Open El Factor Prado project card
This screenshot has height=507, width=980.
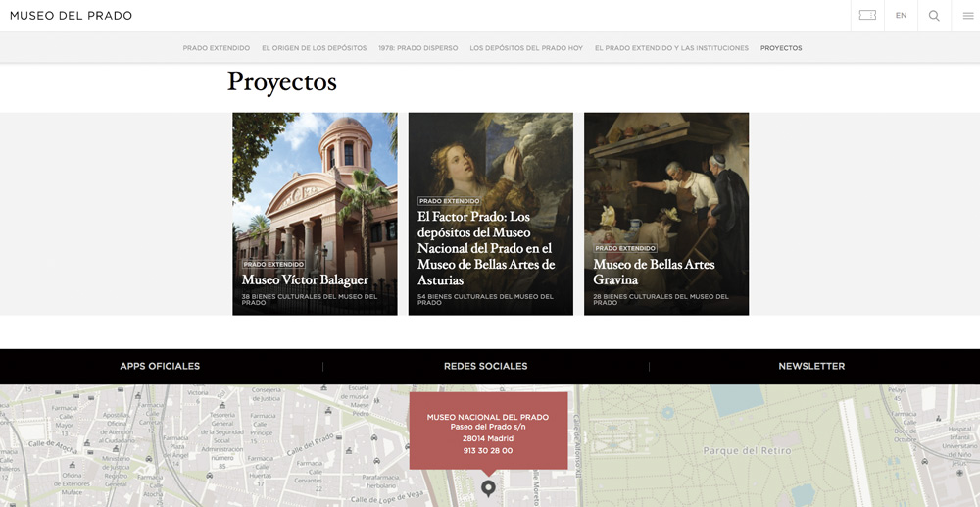490,214
